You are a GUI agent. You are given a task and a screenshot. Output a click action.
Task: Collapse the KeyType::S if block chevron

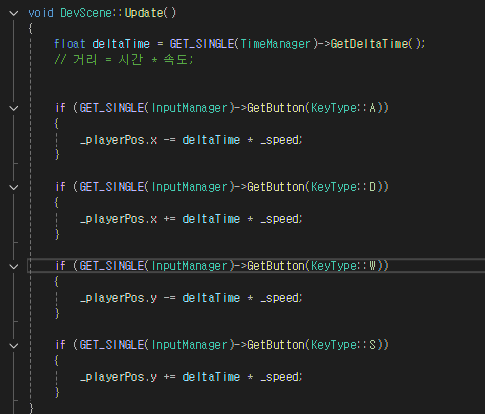click(x=14, y=345)
